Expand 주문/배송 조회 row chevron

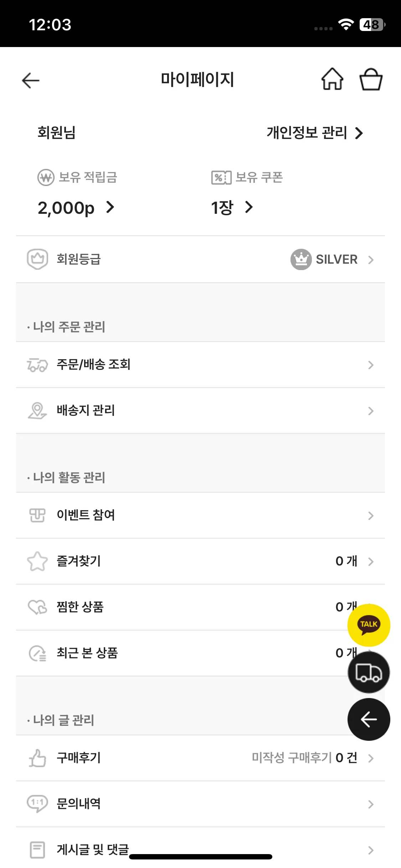pos(371,365)
